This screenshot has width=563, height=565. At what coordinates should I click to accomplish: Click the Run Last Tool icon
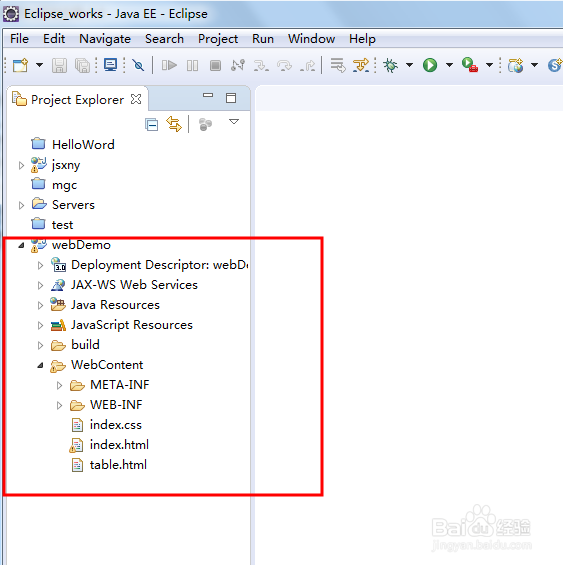click(x=470, y=65)
